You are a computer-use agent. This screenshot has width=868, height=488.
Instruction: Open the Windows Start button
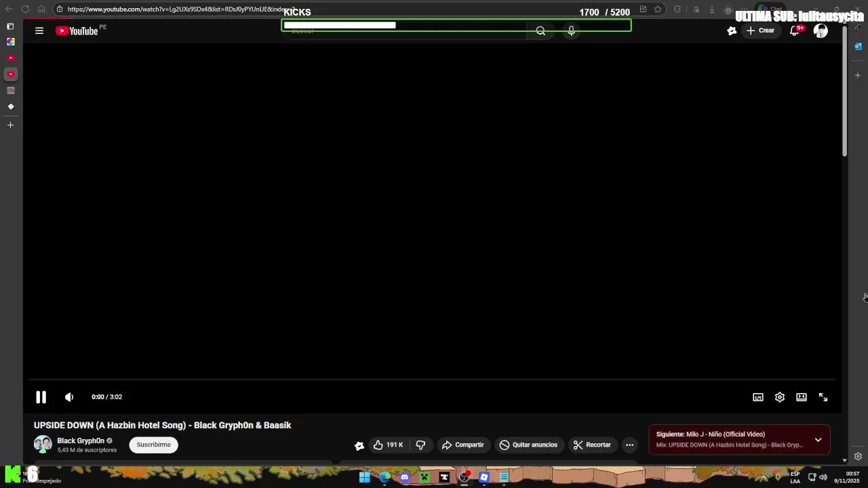(365, 477)
